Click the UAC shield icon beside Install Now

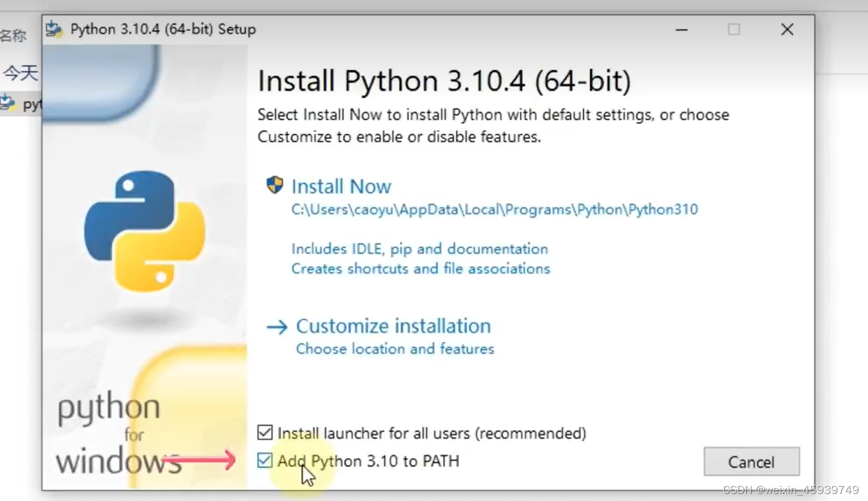point(274,185)
